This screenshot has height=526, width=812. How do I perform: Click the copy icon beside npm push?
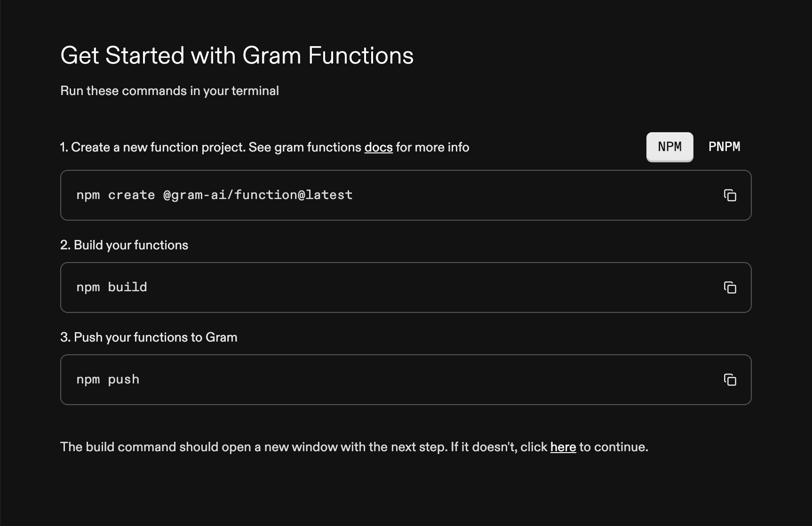730,380
